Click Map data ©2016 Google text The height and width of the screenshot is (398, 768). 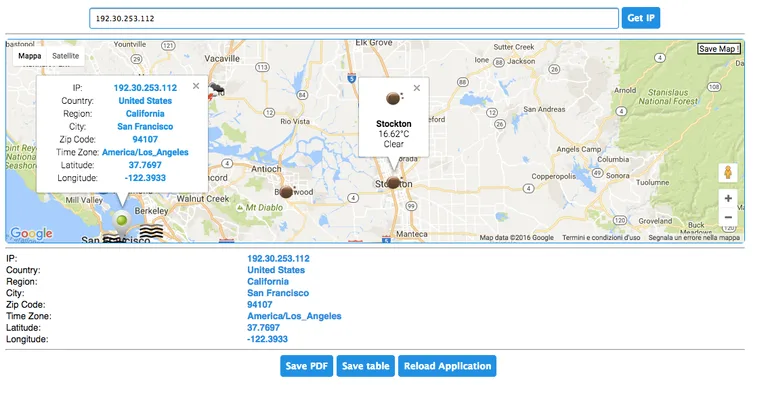tap(516, 237)
